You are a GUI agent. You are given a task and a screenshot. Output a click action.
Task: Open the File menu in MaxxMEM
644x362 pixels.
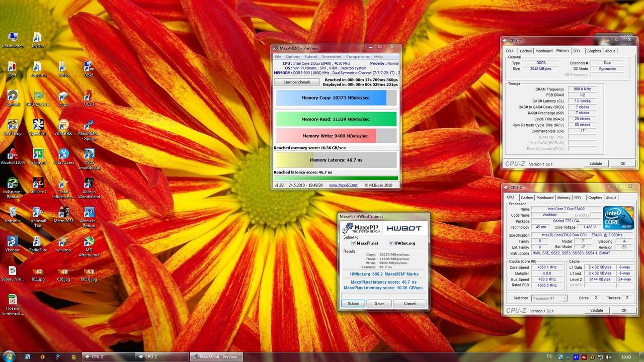(x=278, y=57)
